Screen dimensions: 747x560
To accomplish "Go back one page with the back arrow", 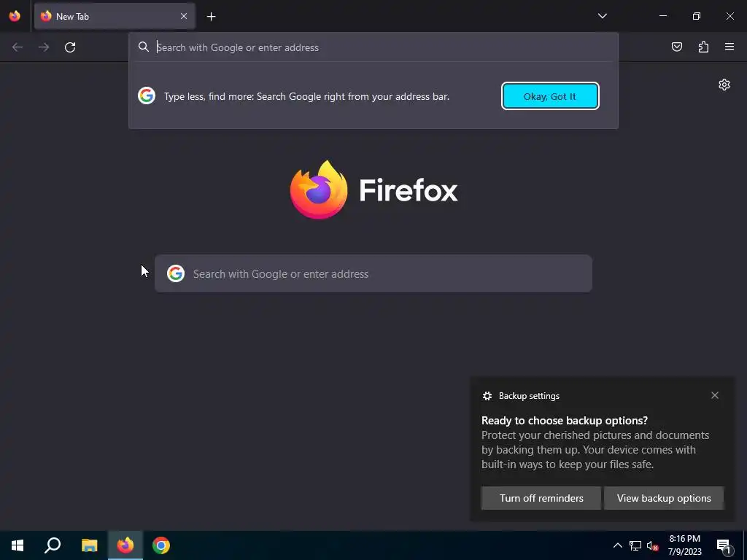I will (x=18, y=47).
